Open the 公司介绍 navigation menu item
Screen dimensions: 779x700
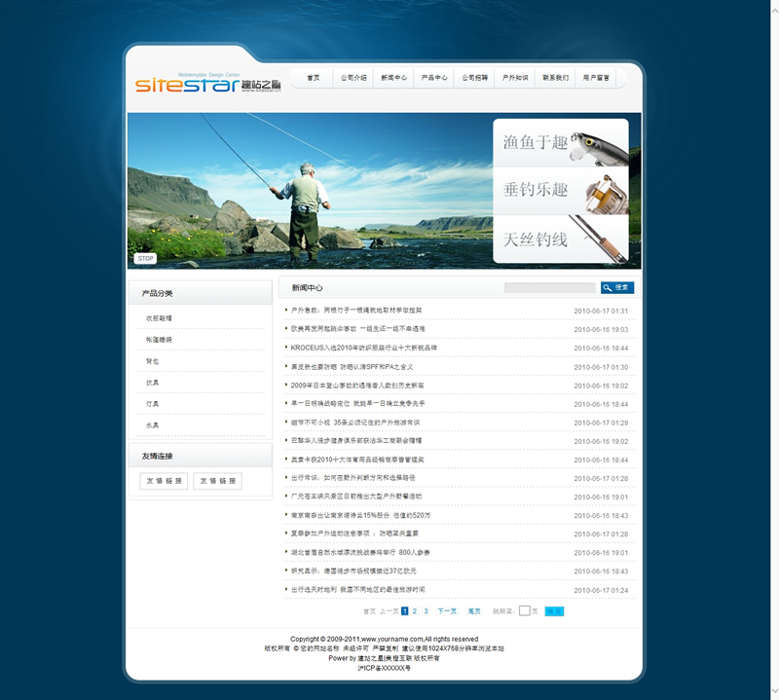point(353,78)
